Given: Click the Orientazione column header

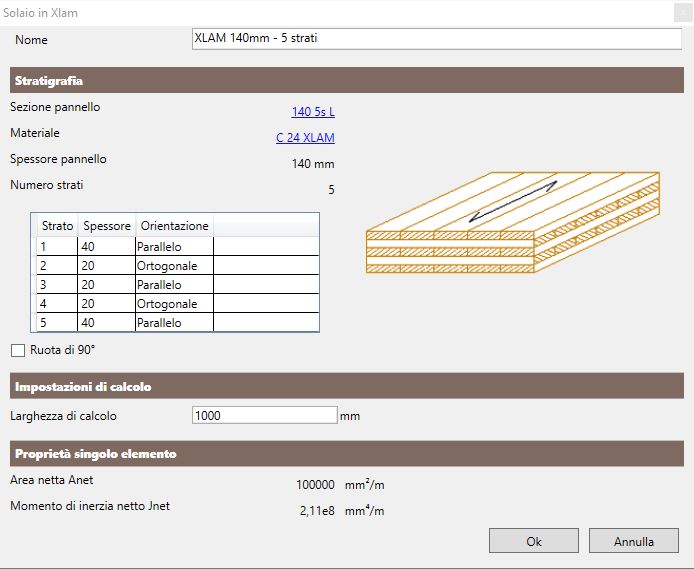Looking at the screenshot, I should [x=174, y=226].
